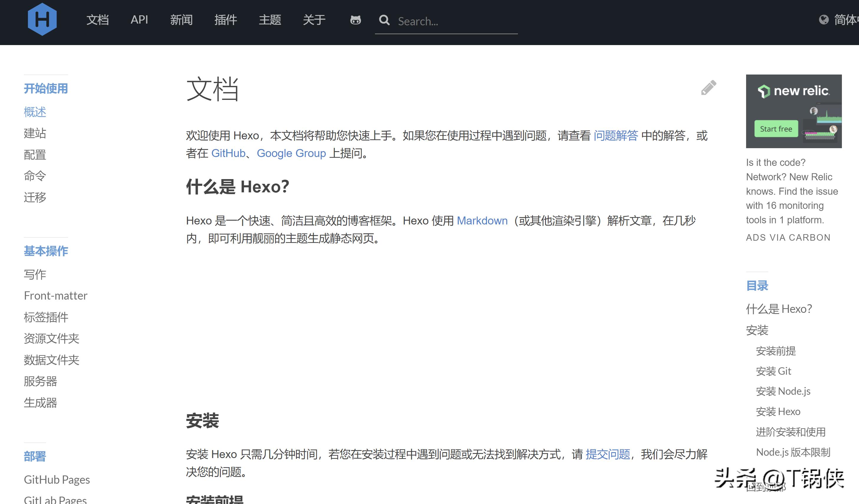Click the ADS VIA CARBON link
This screenshot has height=504, width=859.
788,238
